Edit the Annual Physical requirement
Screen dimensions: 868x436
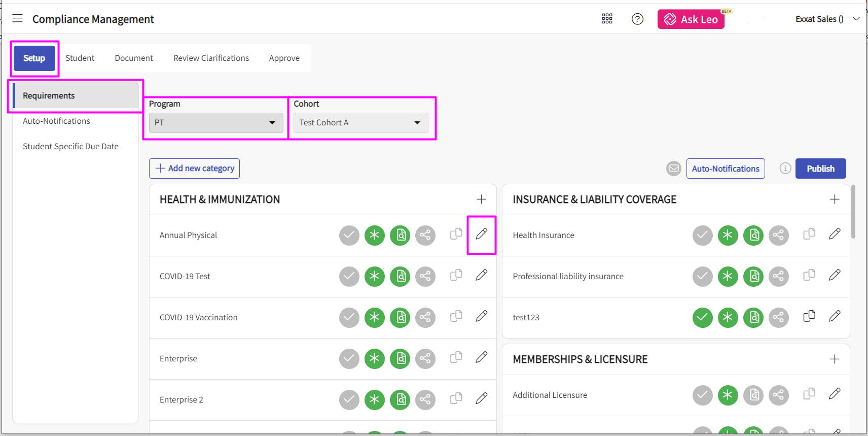[x=481, y=234]
